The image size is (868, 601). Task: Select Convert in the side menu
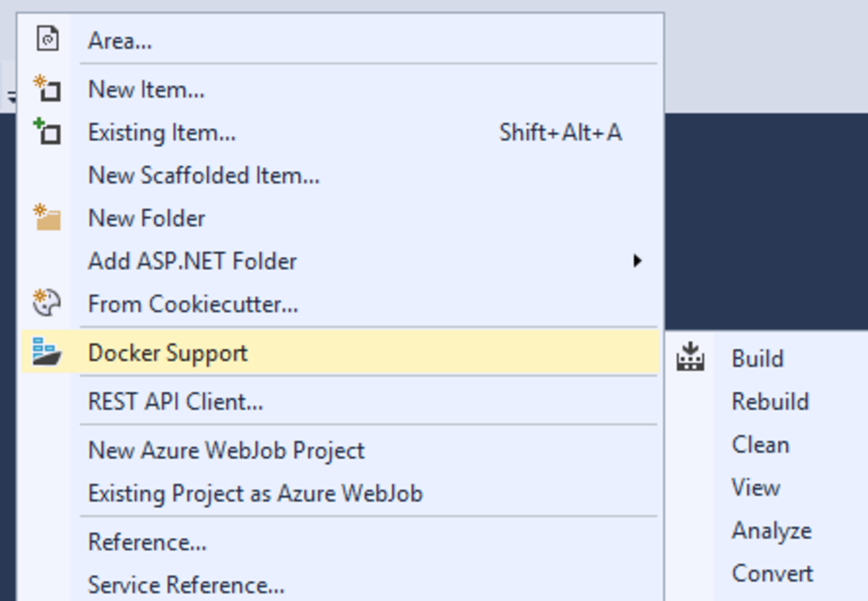pyautogui.click(x=772, y=574)
